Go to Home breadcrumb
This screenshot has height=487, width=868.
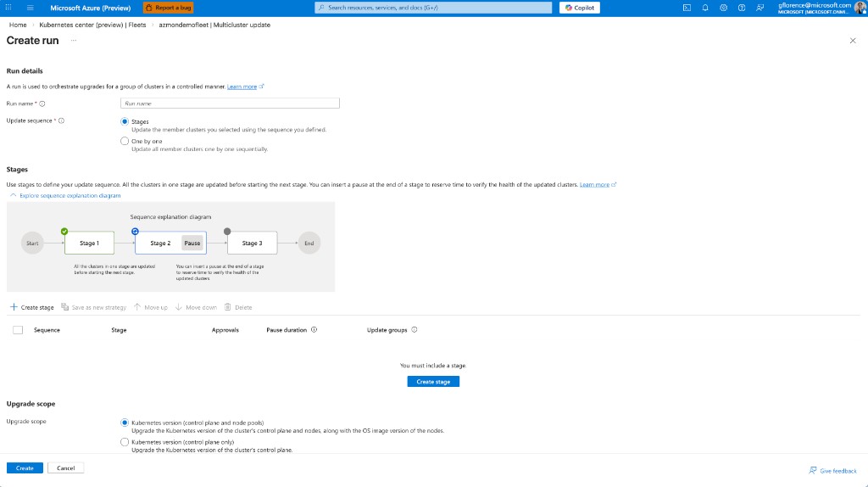click(18, 25)
